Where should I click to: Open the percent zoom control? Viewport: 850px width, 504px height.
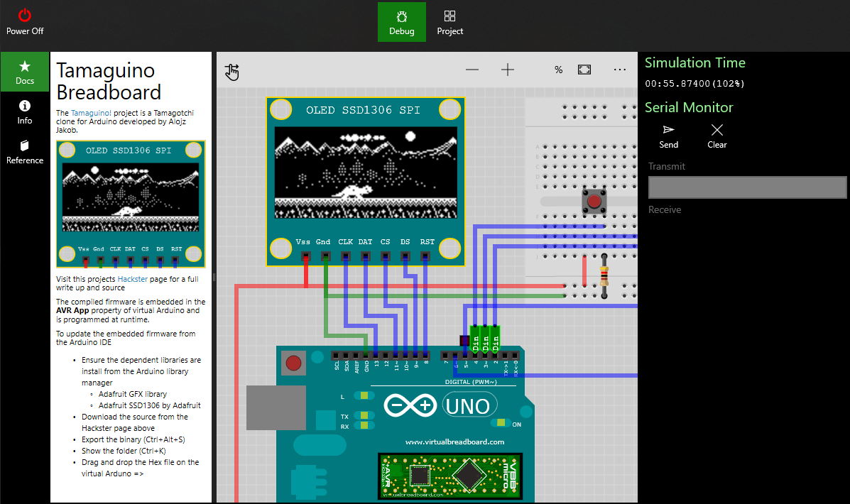click(558, 70)
